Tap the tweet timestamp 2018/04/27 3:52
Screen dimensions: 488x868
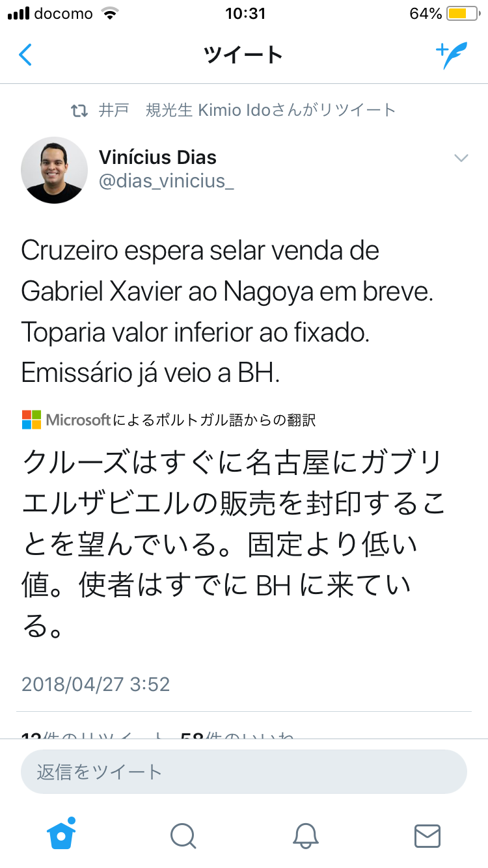(96, 684)
